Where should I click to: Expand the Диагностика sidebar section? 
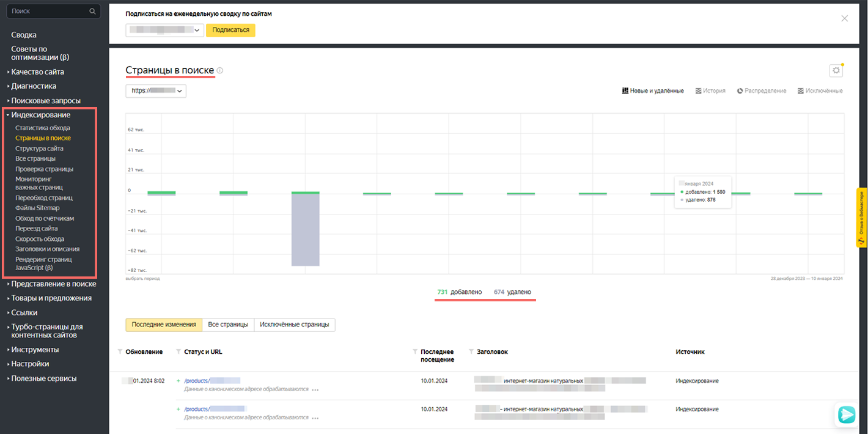[x=34, y=86]
